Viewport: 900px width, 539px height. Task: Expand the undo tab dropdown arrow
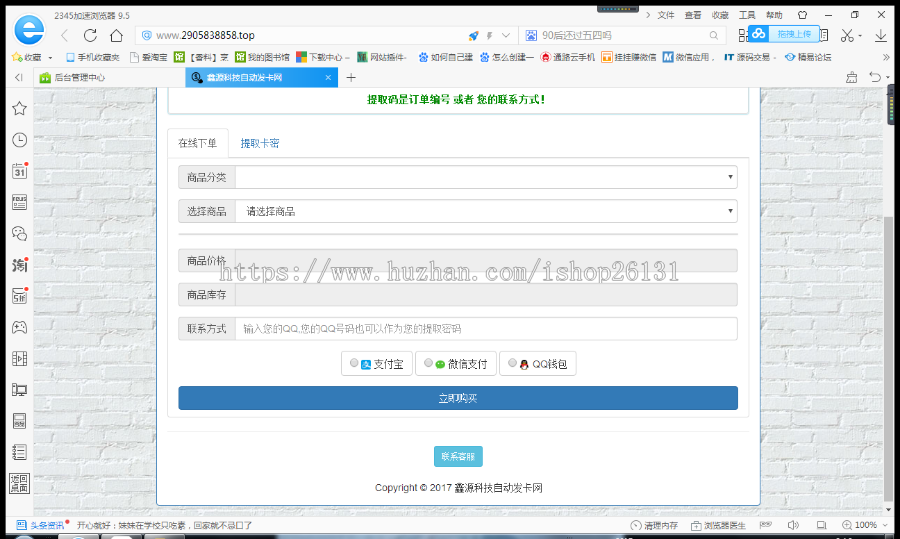887,77
